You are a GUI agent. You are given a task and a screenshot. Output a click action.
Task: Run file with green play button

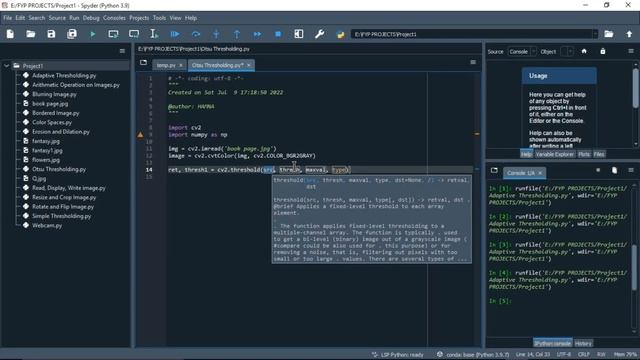93,34
